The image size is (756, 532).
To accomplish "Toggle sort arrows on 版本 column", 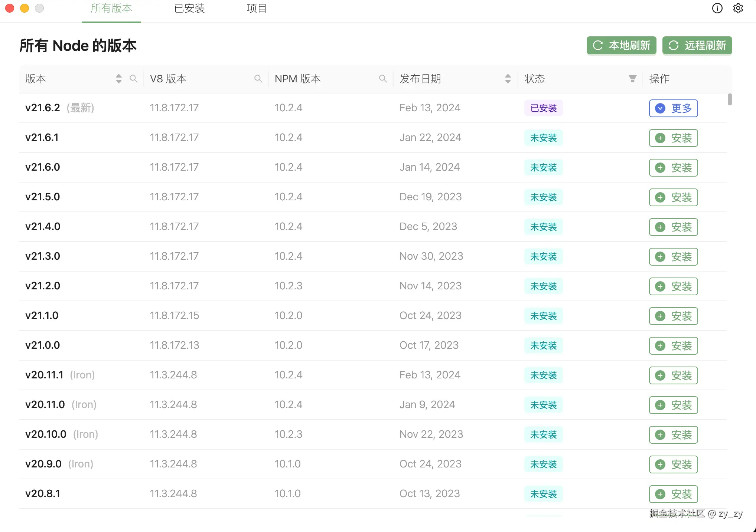I will click(118, 78).
